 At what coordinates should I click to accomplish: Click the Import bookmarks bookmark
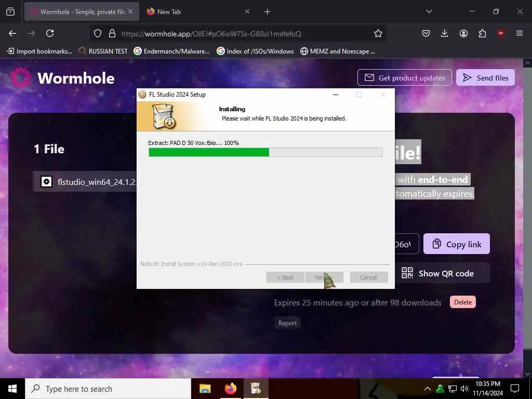[x=39, y=51]
